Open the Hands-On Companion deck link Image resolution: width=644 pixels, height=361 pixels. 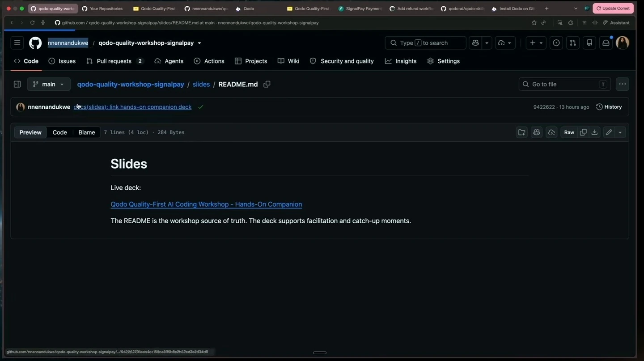coord(206,204)
